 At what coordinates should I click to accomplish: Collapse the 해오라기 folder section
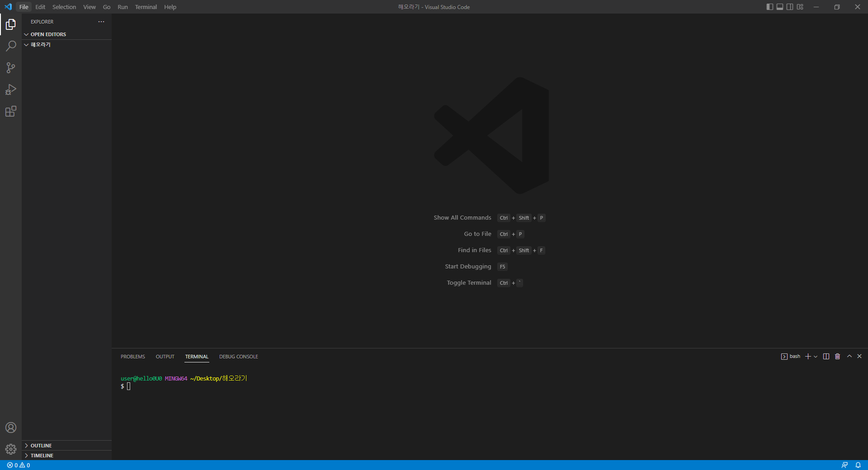(66, 45)
